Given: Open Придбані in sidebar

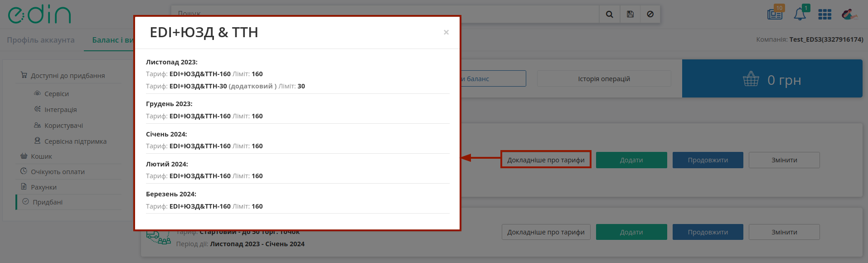Looking at the screenshot, I should point(47,202).
